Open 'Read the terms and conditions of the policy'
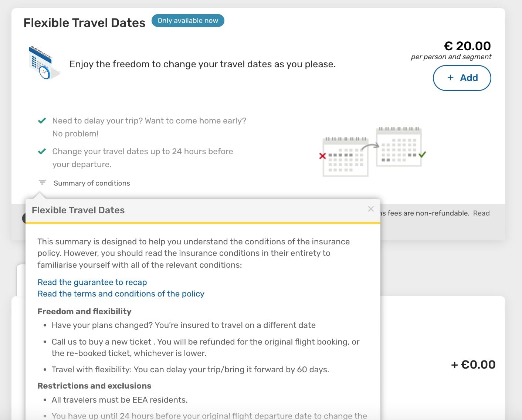This screenshot has height=420, width=522. [x=121, y=294]
